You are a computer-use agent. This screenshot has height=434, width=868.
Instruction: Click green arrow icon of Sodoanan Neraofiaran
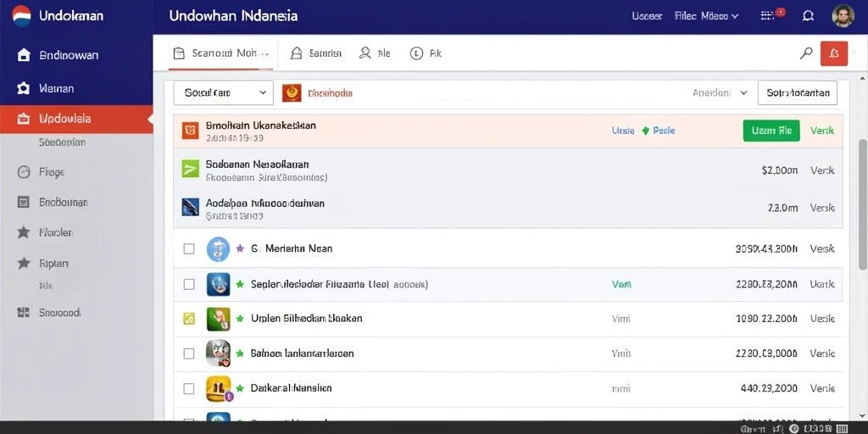point(190,169)
